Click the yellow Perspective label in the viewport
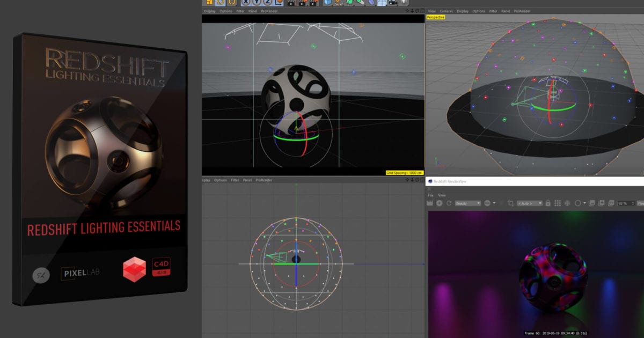This screenshot has width=644, height=338. tap(435, 17)
